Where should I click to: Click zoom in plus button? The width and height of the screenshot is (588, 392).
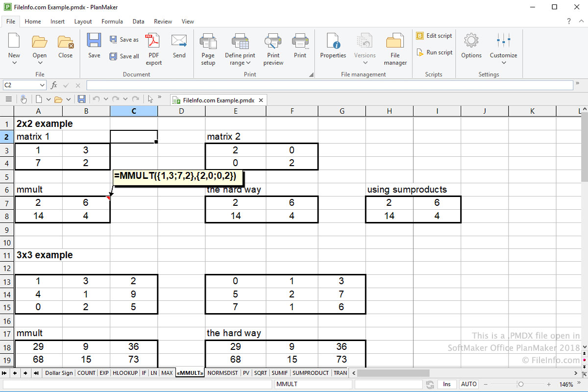pyautogui.click(x=549, y=385)
